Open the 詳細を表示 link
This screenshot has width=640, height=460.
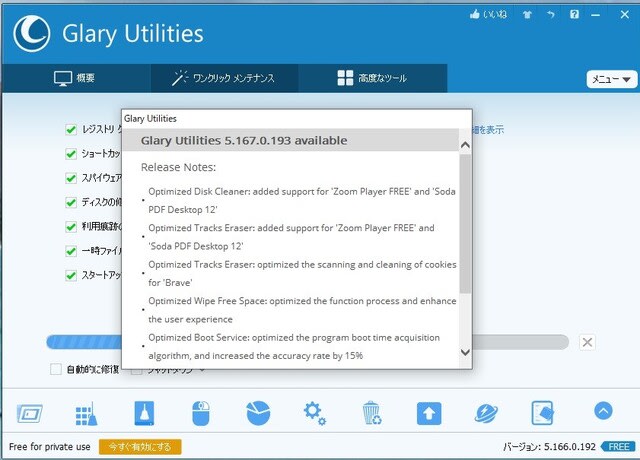(488, 130)
